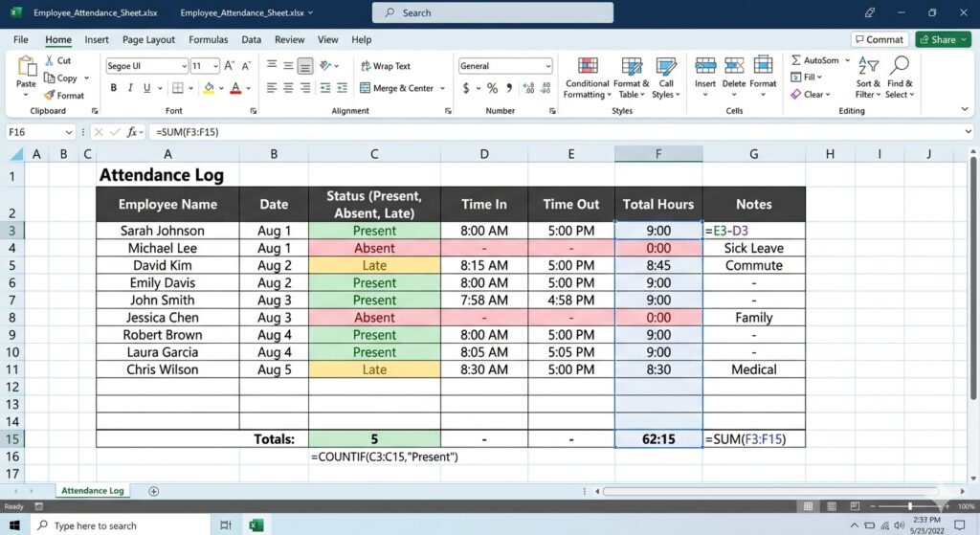Apply the currency dollar format

click(x=466, y=88)
